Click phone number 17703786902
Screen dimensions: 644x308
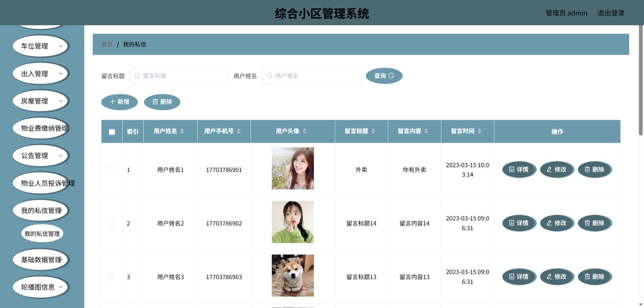coord(224,223)
